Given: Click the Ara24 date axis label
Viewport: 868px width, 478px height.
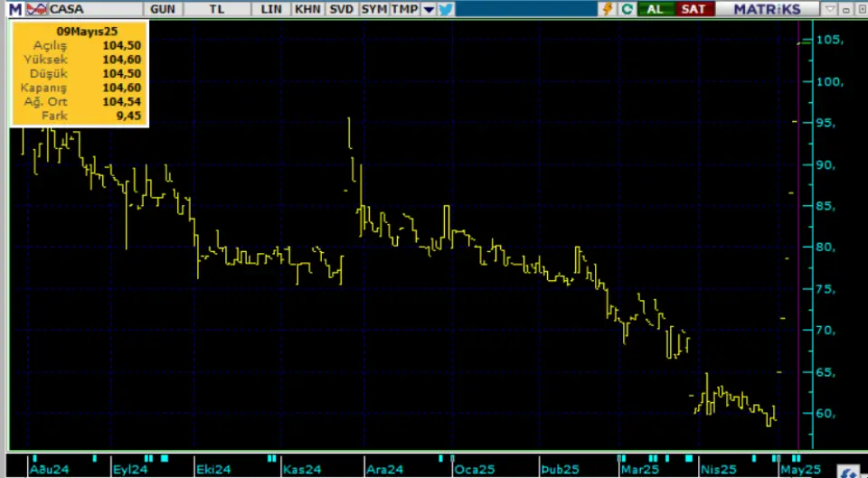Looking at the screenshot, I should click(x=385, y=470).
